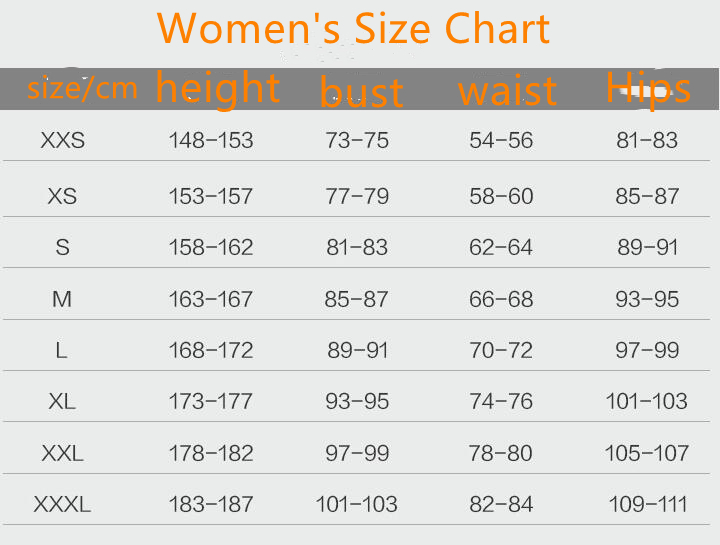Select the XS size row label
The image size is (720, 545).
pos(62,196)
